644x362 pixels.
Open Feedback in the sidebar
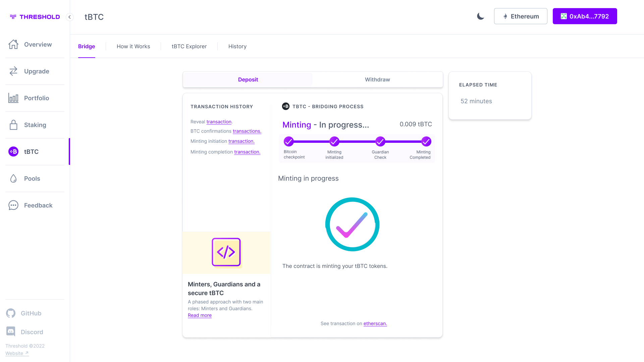pyautogui.click(x=35, y=205)
